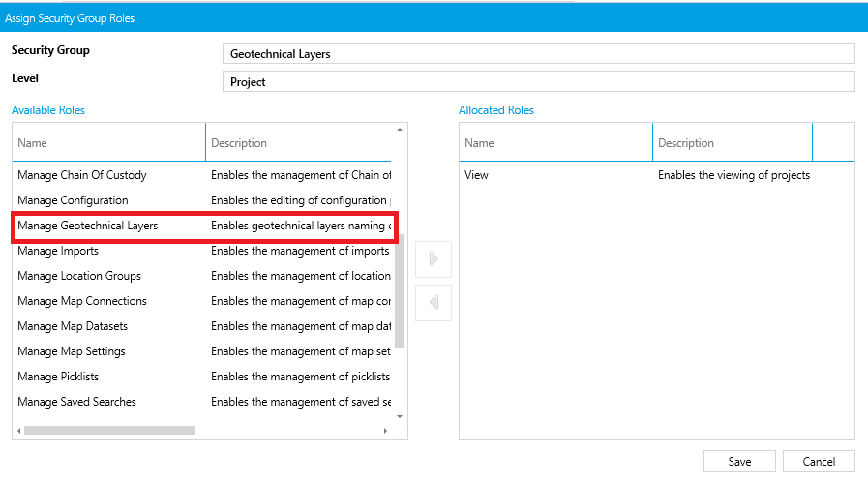
Task: Choose the Manage Configuration role
Action: click(x=73, y=200)
